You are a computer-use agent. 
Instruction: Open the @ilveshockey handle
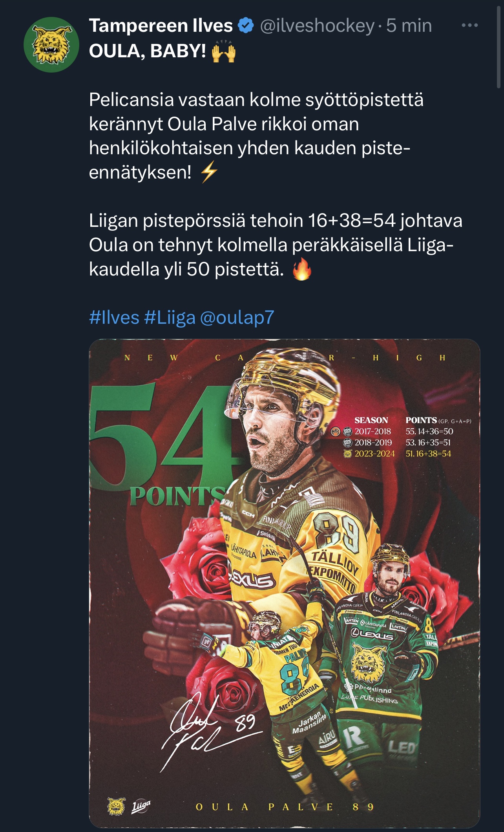point(317,26)
